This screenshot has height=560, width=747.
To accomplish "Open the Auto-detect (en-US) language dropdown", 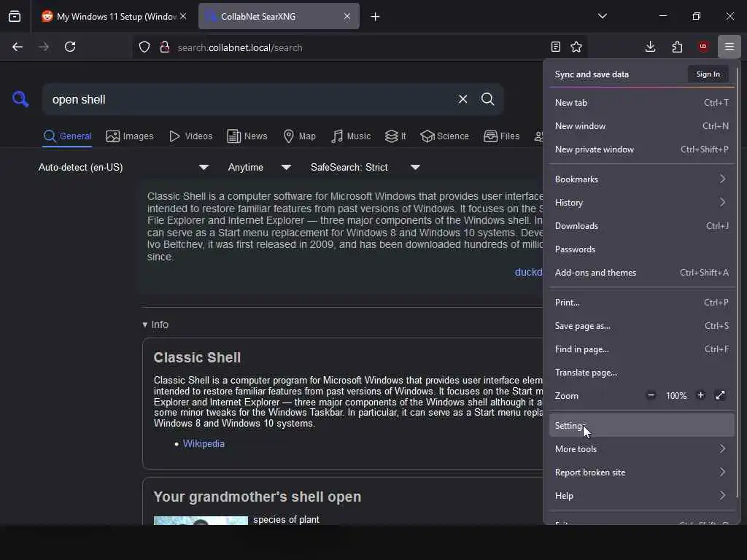I will [123, 167].
